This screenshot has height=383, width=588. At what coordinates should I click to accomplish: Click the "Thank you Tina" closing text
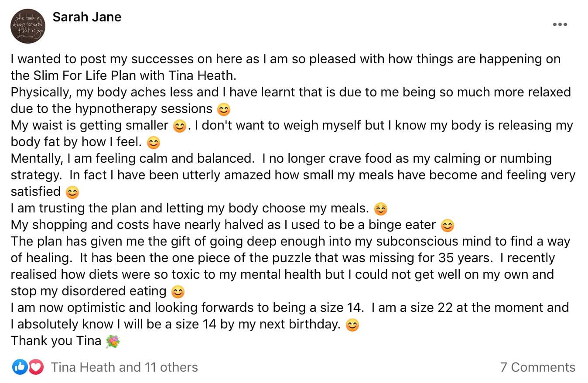(x=56, y=341)
